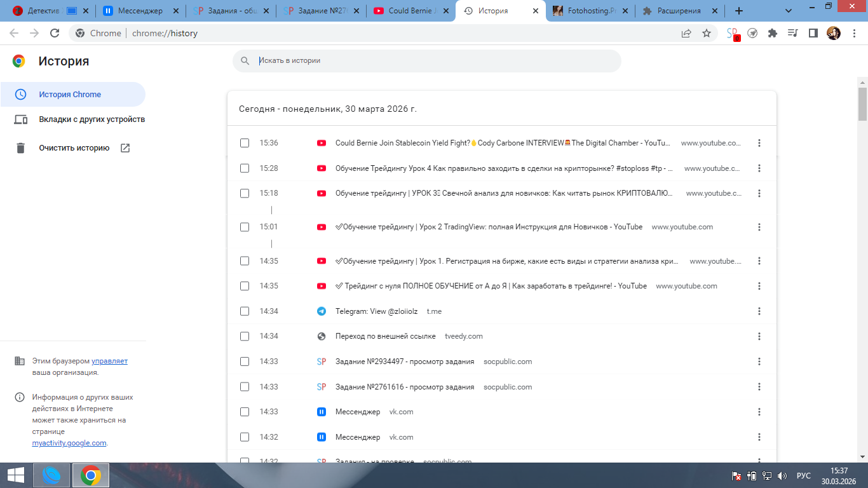Open Chrome's main three-dot menu
The width and height of the screenshot is (868, 488).
pyautogui.click(x=853, y=33)
